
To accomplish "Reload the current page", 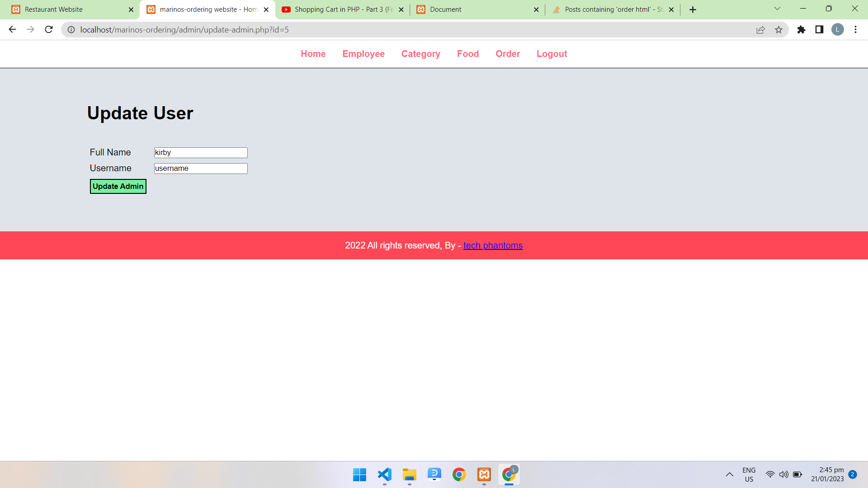I will [x=49, y=30].
